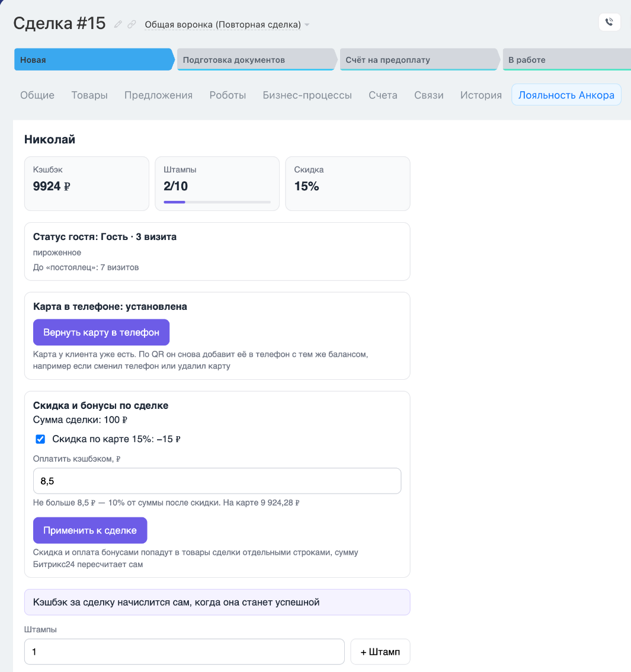Viewport: 631px width, 672px height.
Task: Open the Бизнес-процессы tab
Action: (x=307, y=95)
